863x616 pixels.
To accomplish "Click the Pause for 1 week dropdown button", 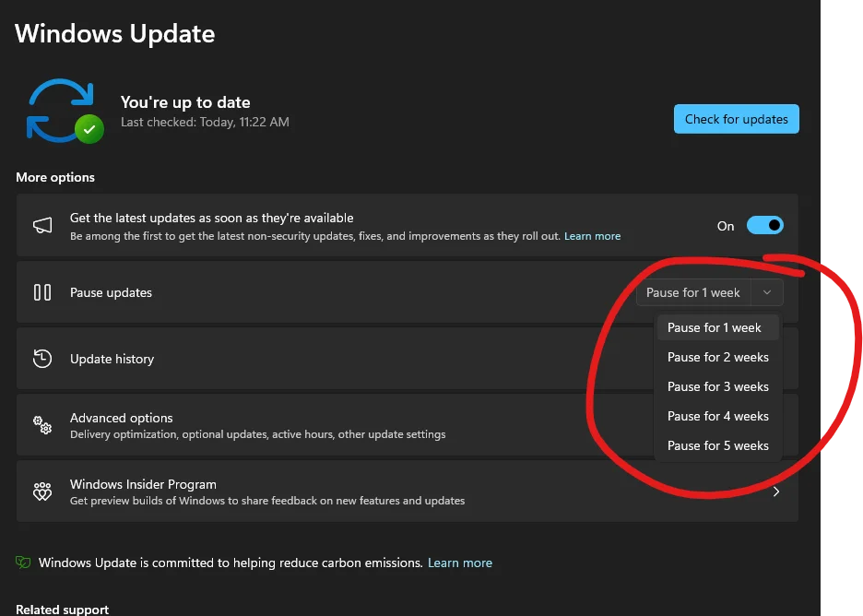I will click(x=693, y=292).
